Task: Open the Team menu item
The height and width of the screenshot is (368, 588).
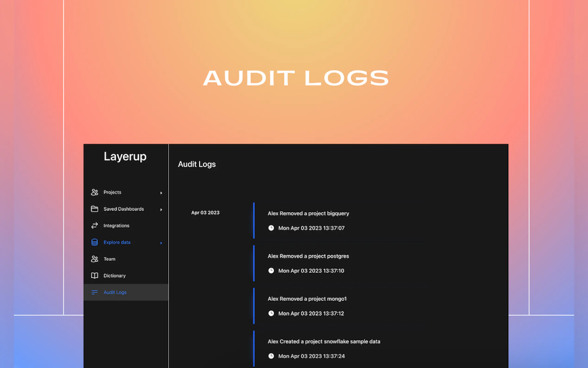Action: point(109,259)
